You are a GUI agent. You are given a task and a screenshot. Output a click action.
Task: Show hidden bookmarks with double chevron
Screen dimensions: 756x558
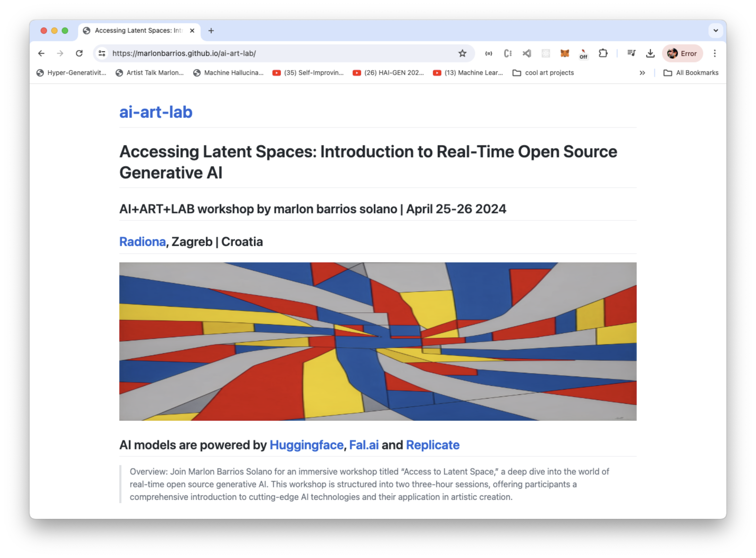tap(642, 73)
